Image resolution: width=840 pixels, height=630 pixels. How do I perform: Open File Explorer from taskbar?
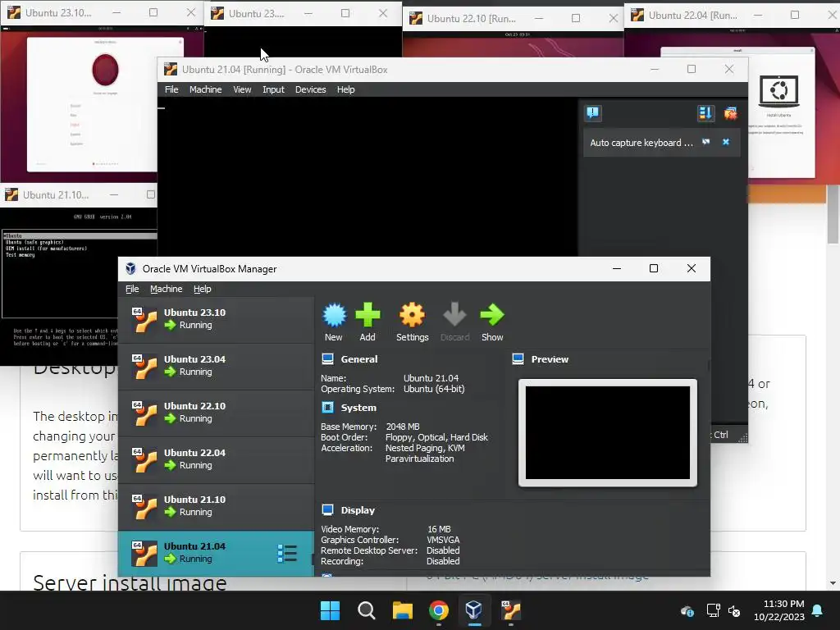tap(402, 610)
